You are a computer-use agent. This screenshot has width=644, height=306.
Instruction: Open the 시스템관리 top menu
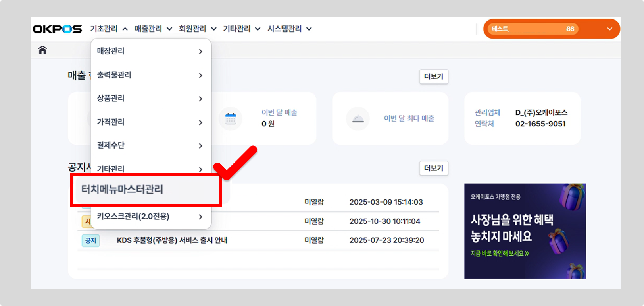pyautogui.click(x=289, y=29)
